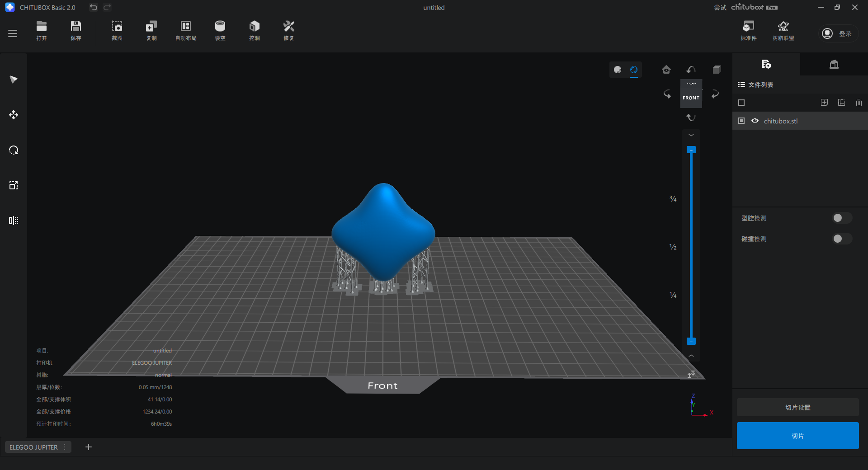This screenshot has height=470, width=868.
Task: Hide chitubox.stl with the eye icon
Action: [755, 121]
